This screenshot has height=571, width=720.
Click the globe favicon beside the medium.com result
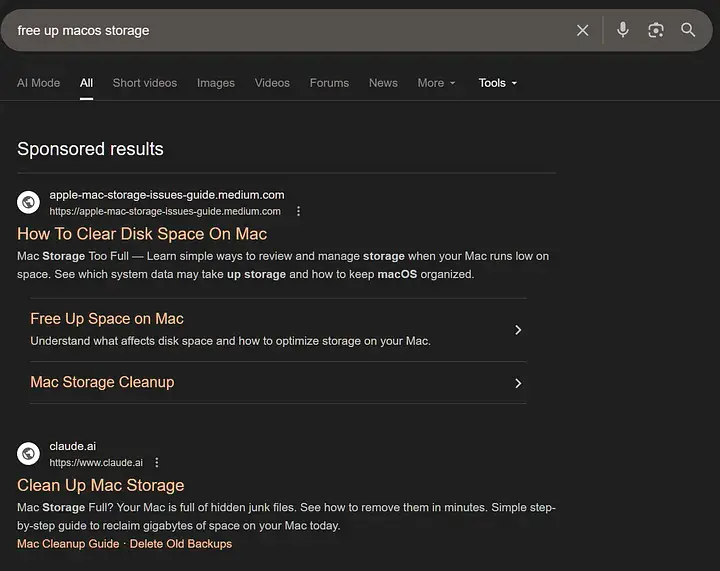click(x=29, y=202)
